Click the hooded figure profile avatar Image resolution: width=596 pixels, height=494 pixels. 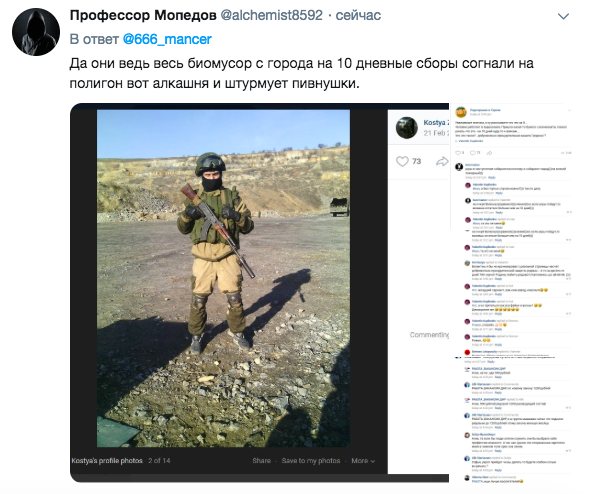click(x=36, y=32)
